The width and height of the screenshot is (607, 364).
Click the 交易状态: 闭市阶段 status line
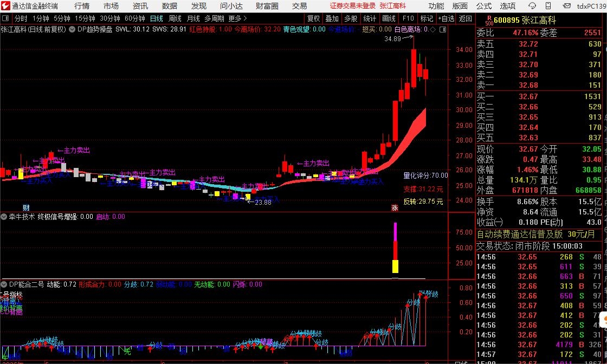(529, 246)
